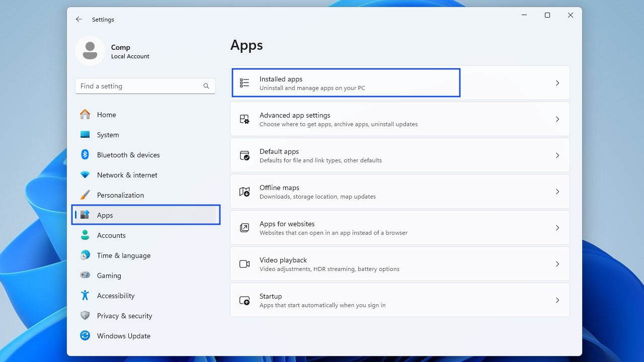Expand Startup chevron
The width and height of the screenshot is (644, 362).
pos(557,300)
